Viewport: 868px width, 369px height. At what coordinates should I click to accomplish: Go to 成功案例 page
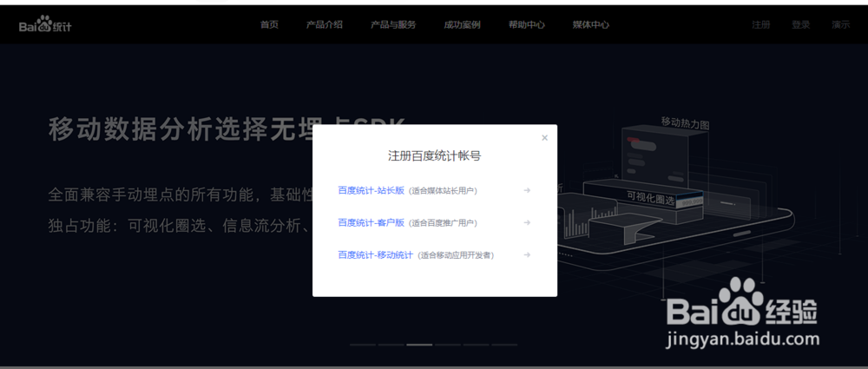462,25
